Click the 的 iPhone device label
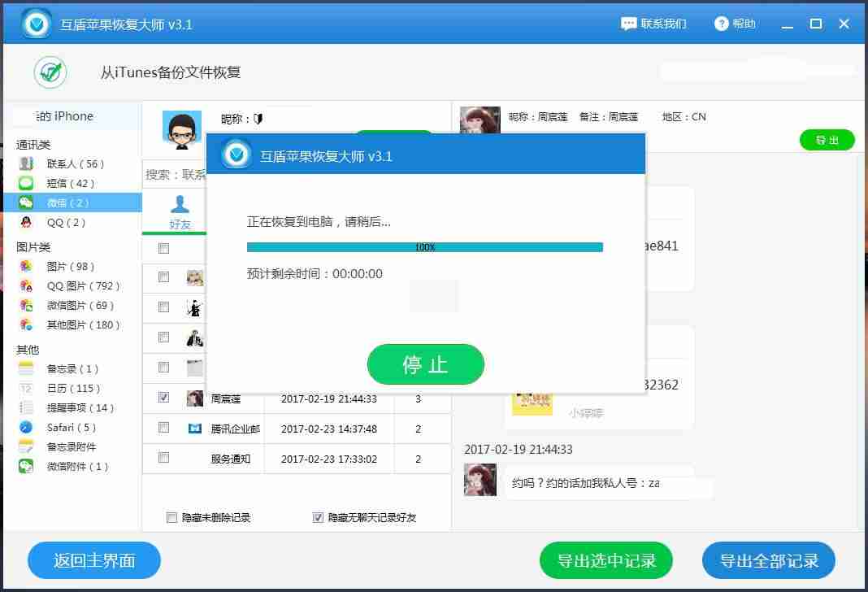 pos(65,116)
